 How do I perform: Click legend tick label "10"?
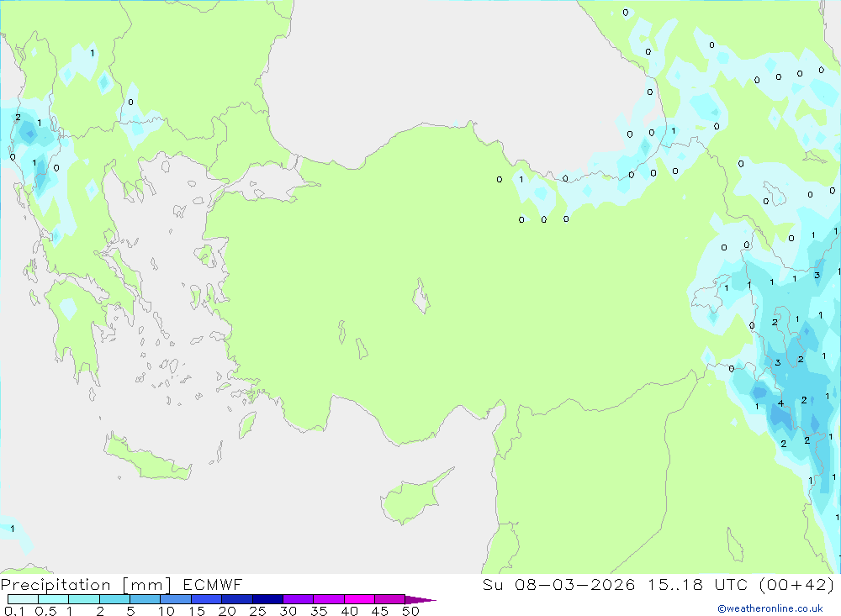(167, 611)
